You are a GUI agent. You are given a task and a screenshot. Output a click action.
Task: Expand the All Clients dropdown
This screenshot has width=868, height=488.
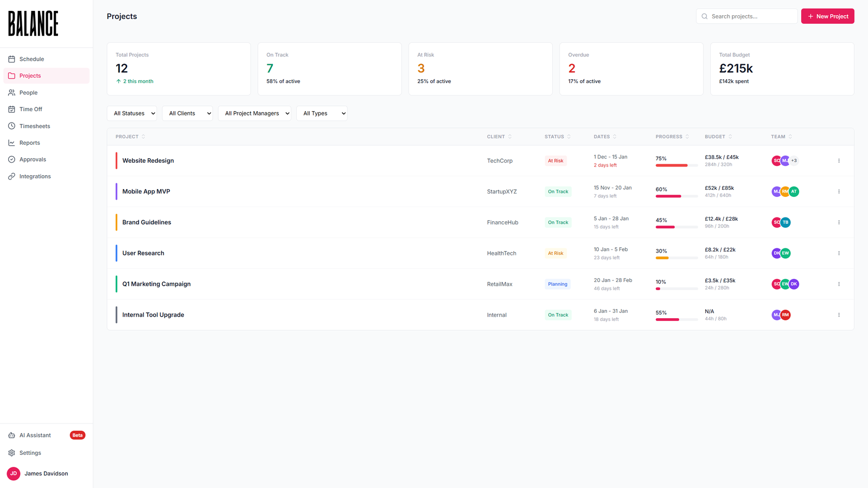(188, 113)
